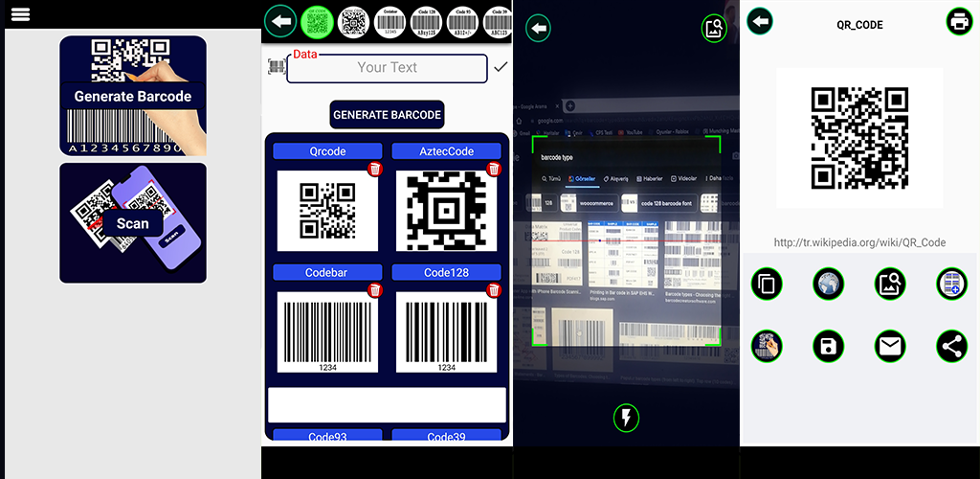Viewport: 980px width, 479px height.
Task: Select the Code93 label tab
Action: (327, 436)
